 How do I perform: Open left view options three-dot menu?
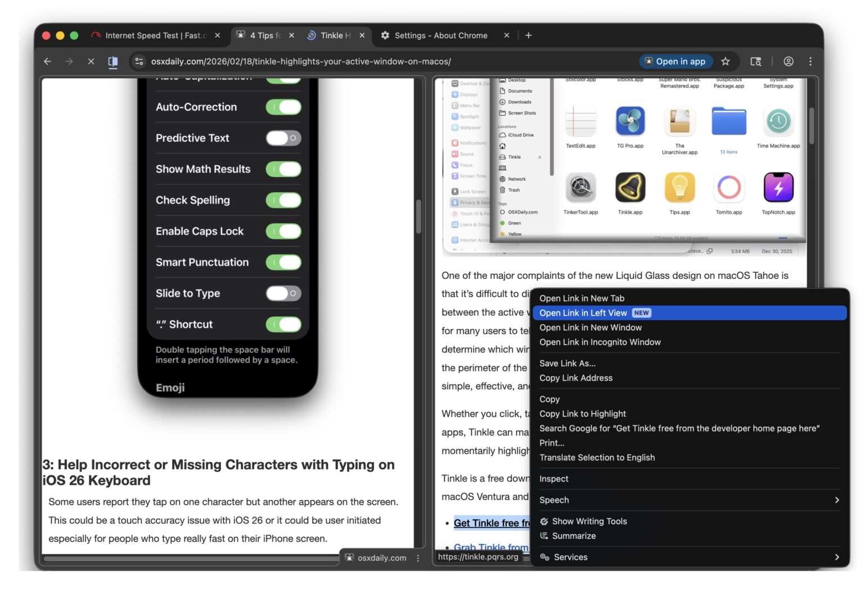[x=418, y=558]
